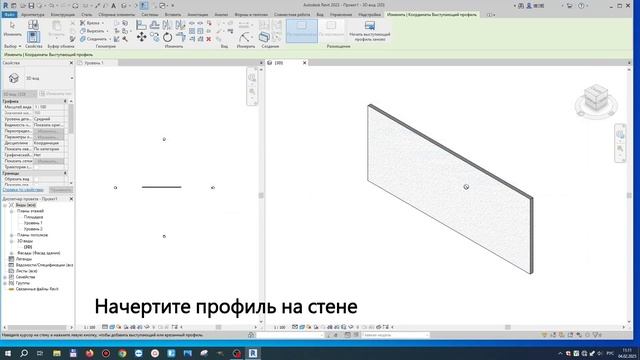Open the Файл menu tab
This screenshot has height=360, width=640.
tap(9, 15)
